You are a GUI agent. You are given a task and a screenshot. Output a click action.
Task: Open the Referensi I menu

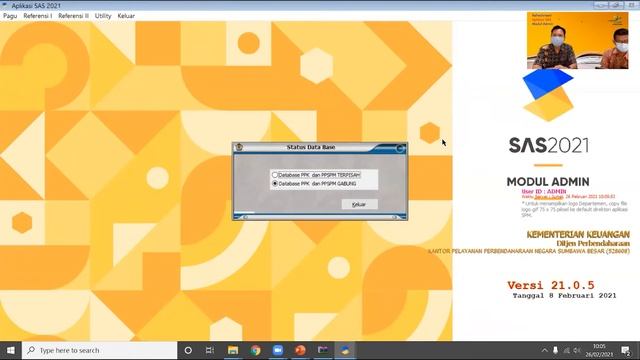click(38, 16)
